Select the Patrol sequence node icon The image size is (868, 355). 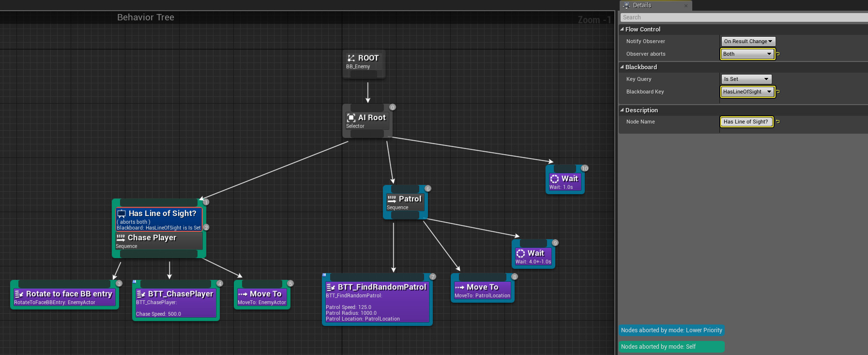point(392,199)
